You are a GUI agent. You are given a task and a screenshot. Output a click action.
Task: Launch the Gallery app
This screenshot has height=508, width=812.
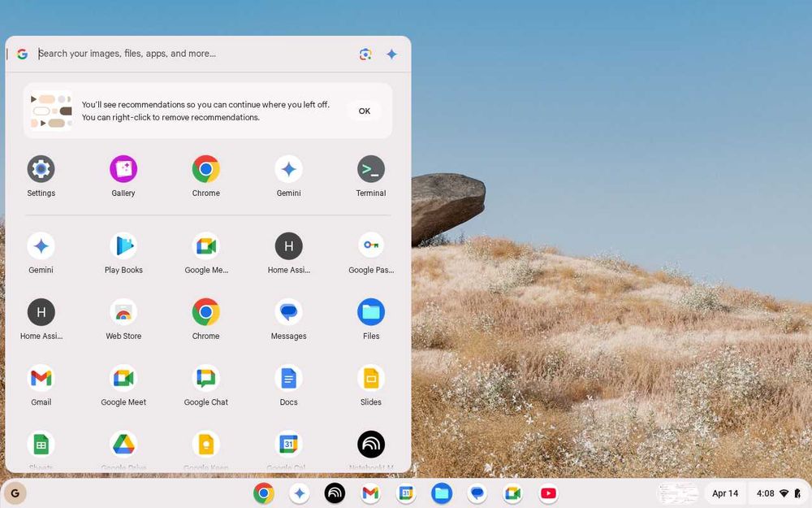(x=123, y=169)
